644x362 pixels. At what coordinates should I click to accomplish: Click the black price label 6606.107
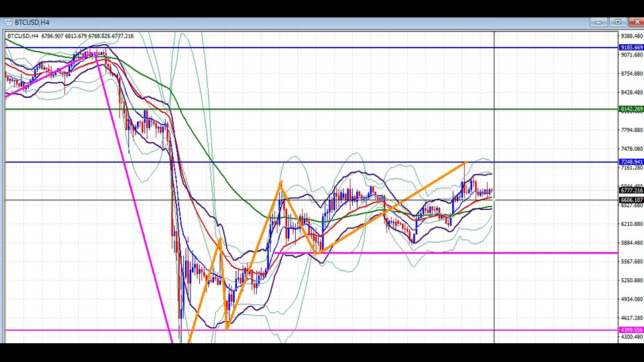click(x=631, y=200)
